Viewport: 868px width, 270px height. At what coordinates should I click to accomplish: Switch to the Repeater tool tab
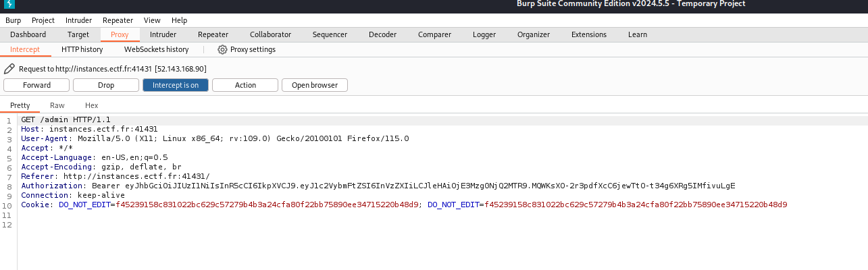click(x=213, y=34)
